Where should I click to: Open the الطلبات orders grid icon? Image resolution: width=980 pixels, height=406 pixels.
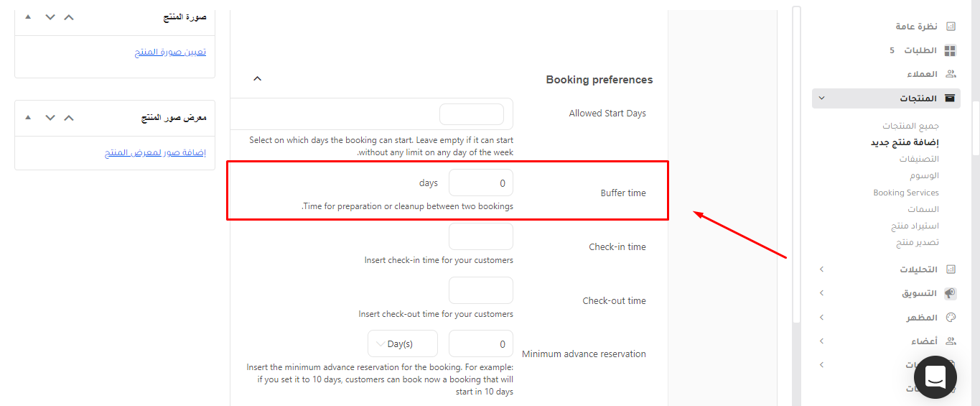951,50
